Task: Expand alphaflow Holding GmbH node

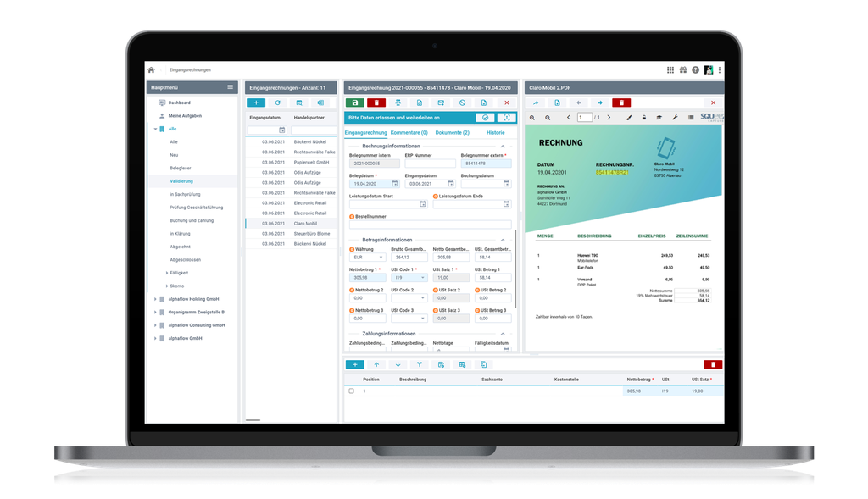Action: pyautogui.click(x=155, y=299)
